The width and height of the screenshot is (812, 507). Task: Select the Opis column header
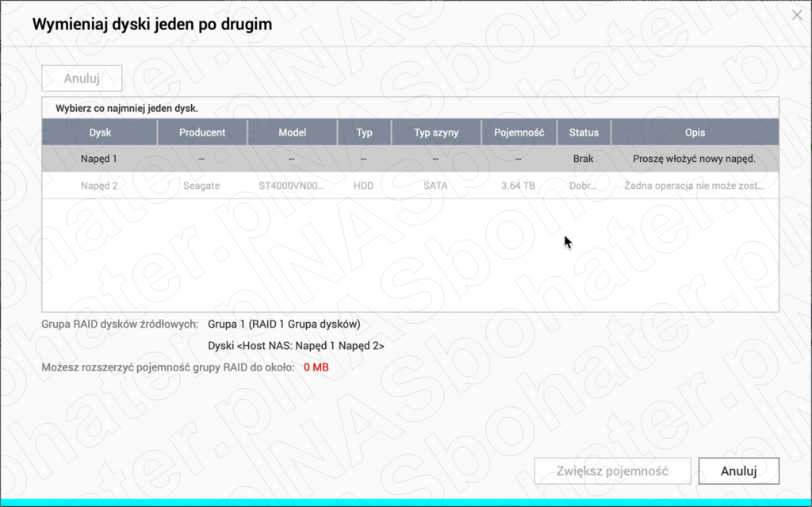click(695, 133)
